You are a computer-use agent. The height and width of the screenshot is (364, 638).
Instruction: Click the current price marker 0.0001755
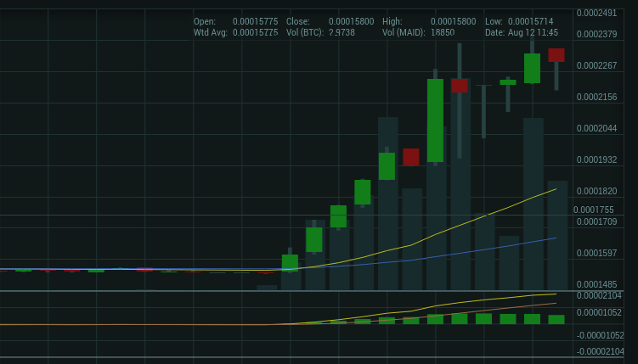tap(593, 210)
